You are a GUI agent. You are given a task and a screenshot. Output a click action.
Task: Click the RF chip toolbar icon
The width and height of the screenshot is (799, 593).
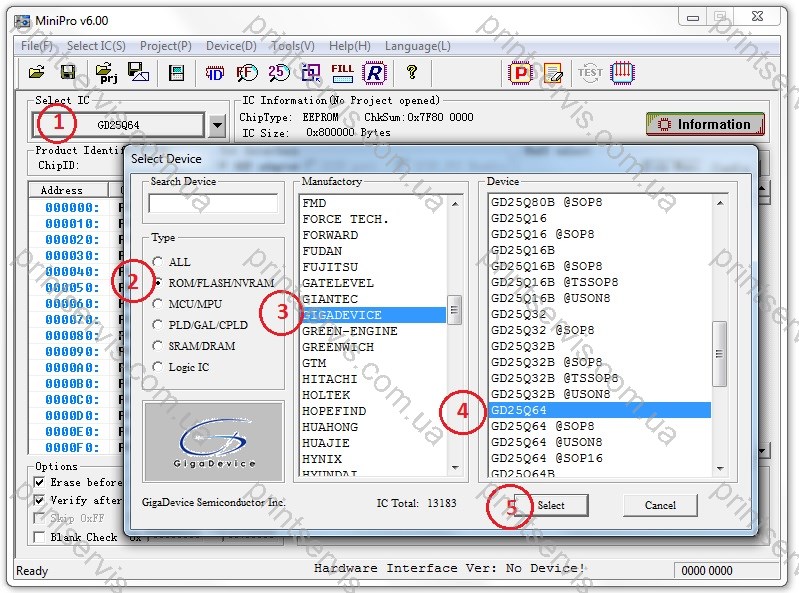click(247, 73)
